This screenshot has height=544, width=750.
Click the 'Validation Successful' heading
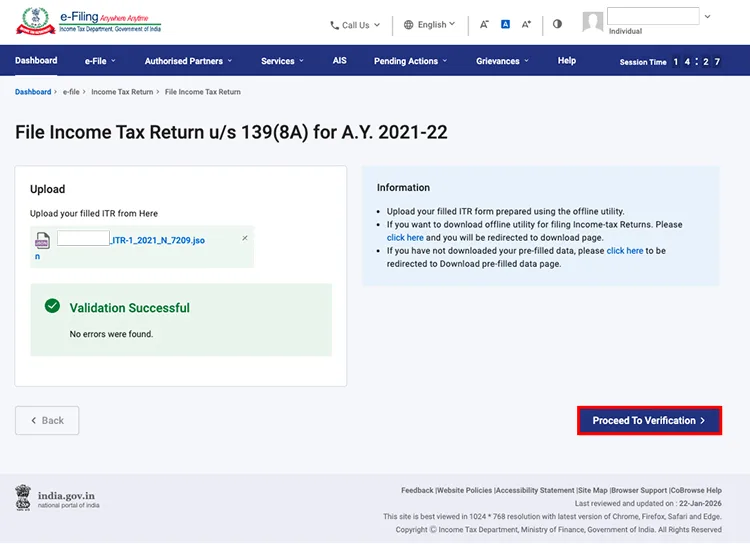point(130,308)
